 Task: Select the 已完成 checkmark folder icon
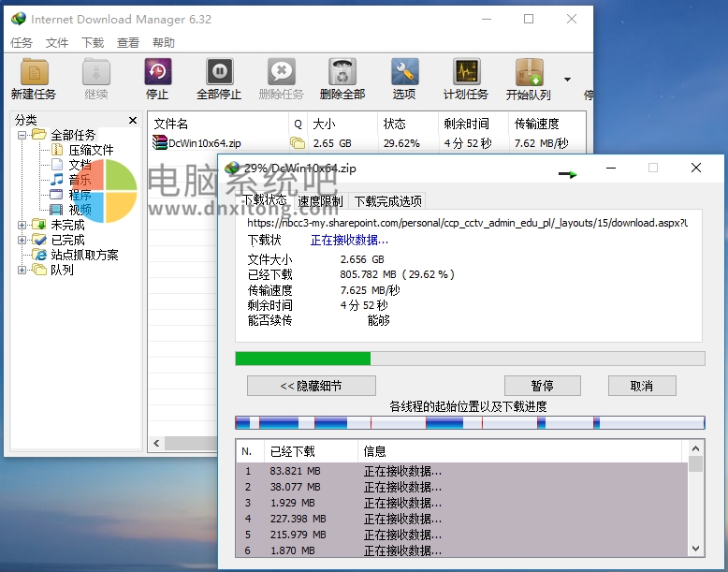(39, 240)
